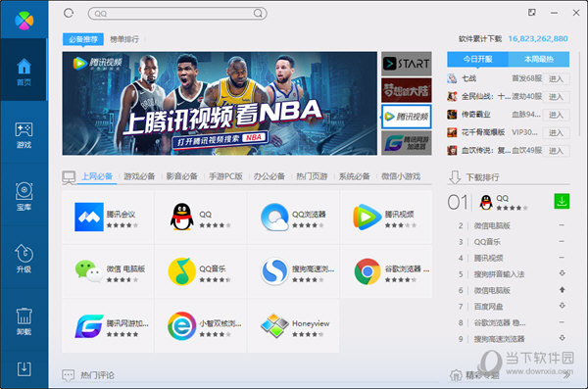
Task: Click the 进入 button for 七战
Action: click(556, 78)
